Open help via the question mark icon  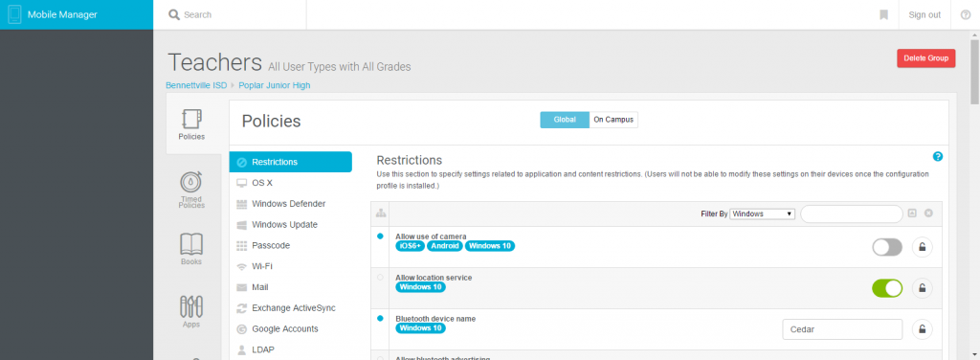(x=965, y=14)
